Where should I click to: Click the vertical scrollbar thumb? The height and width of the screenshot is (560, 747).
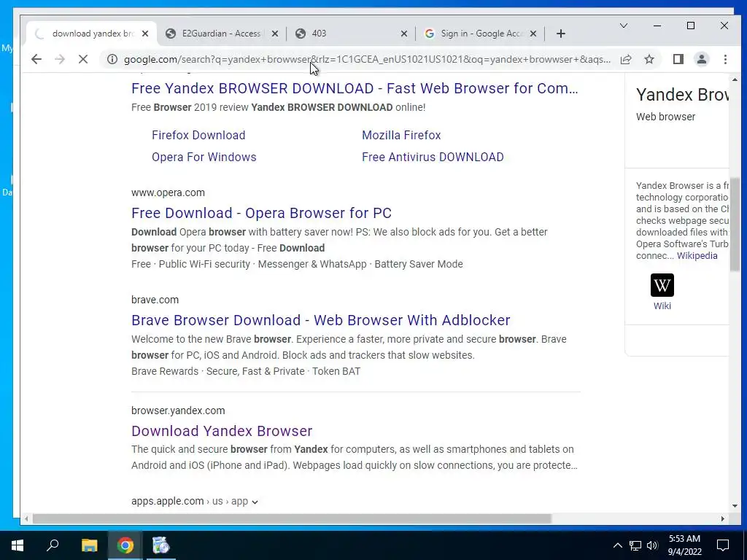coord(734,225)
